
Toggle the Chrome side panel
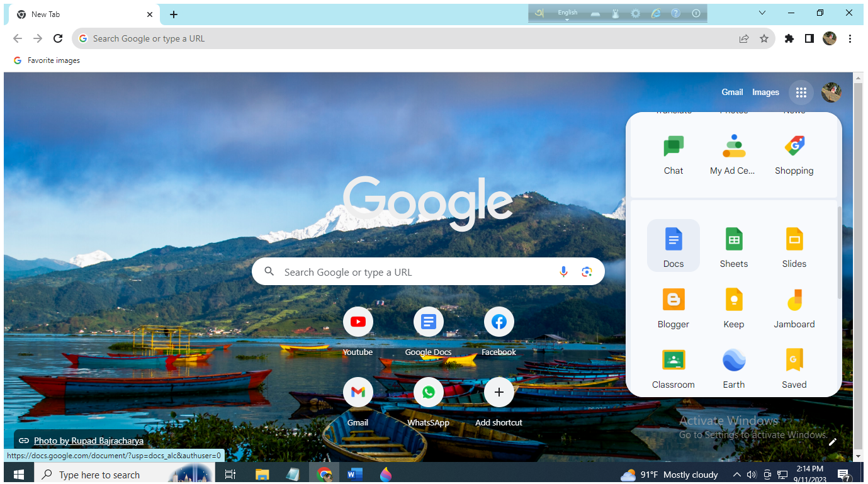(x=809, y=38)
